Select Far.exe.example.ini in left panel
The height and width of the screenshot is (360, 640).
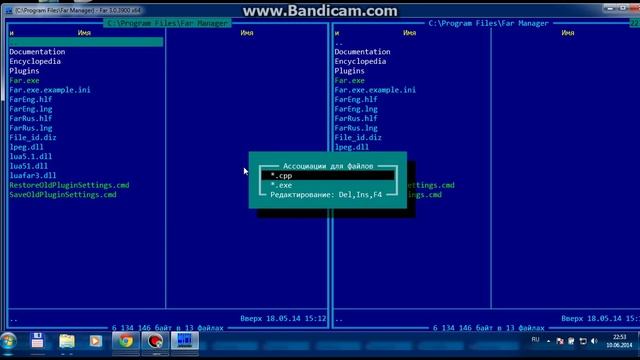click(x=50, y=90)
